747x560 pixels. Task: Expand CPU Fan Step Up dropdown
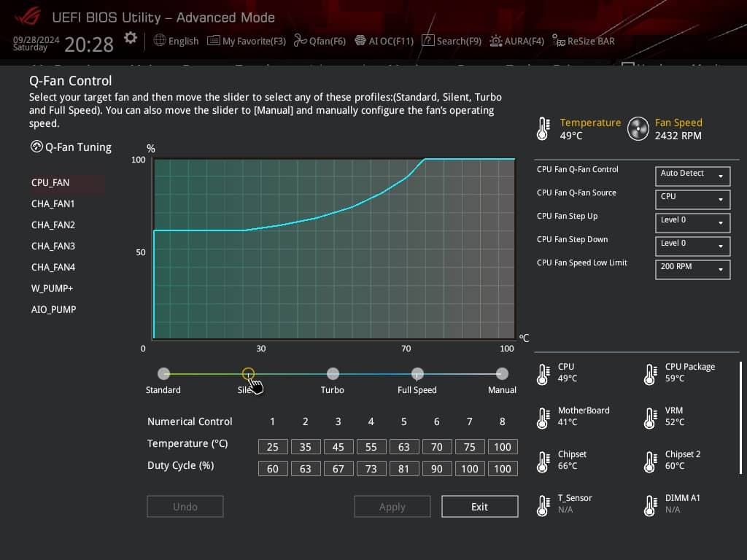(x=692, y=222)
